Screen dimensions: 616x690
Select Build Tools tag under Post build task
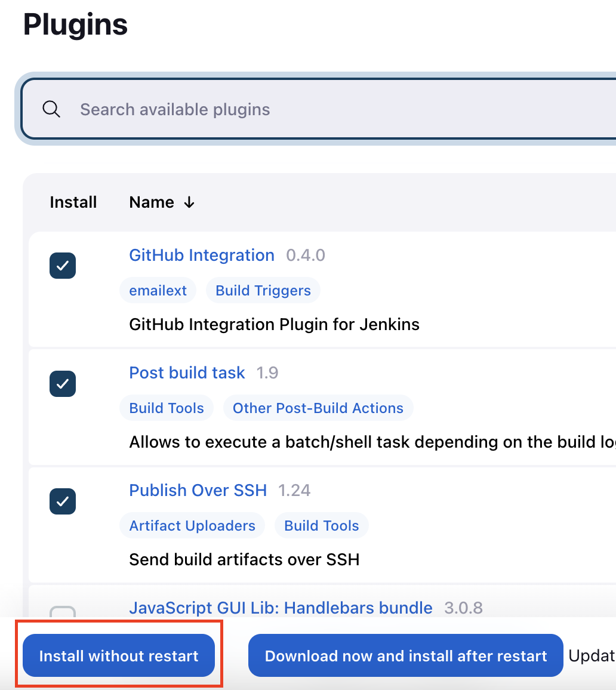click(x=167, y=408)
